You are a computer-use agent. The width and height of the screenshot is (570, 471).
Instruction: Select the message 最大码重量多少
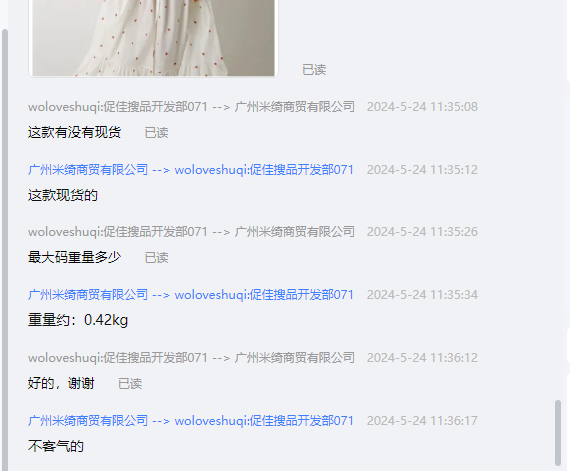click(x=74, y=257)
